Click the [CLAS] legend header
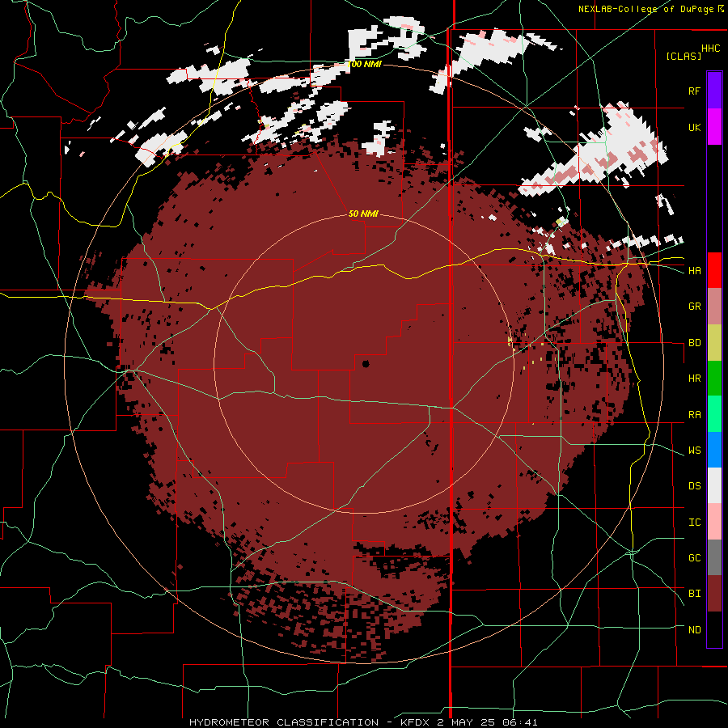Image resolution: width=728 pixels, height=728 pixels. tap(684, 56)
